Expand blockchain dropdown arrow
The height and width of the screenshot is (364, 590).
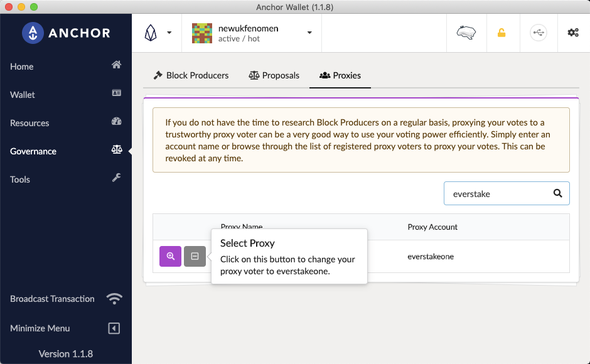click(x=169, y=33)
